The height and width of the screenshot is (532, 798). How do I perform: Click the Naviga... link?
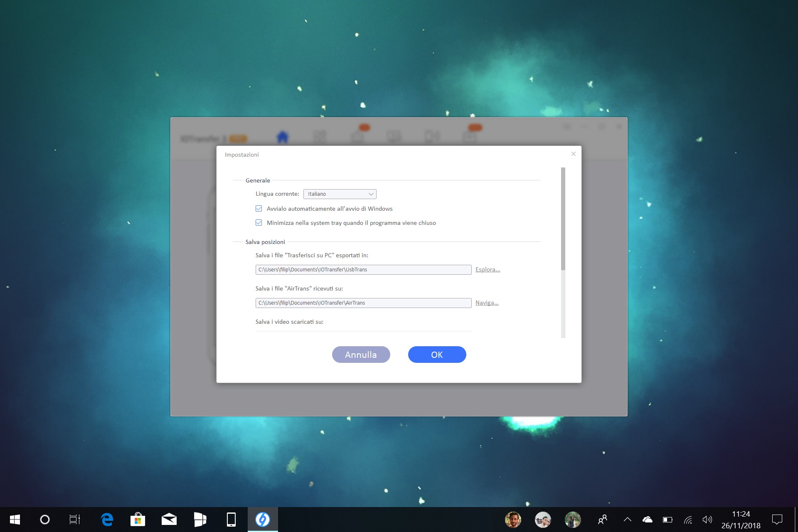[487, 303]
